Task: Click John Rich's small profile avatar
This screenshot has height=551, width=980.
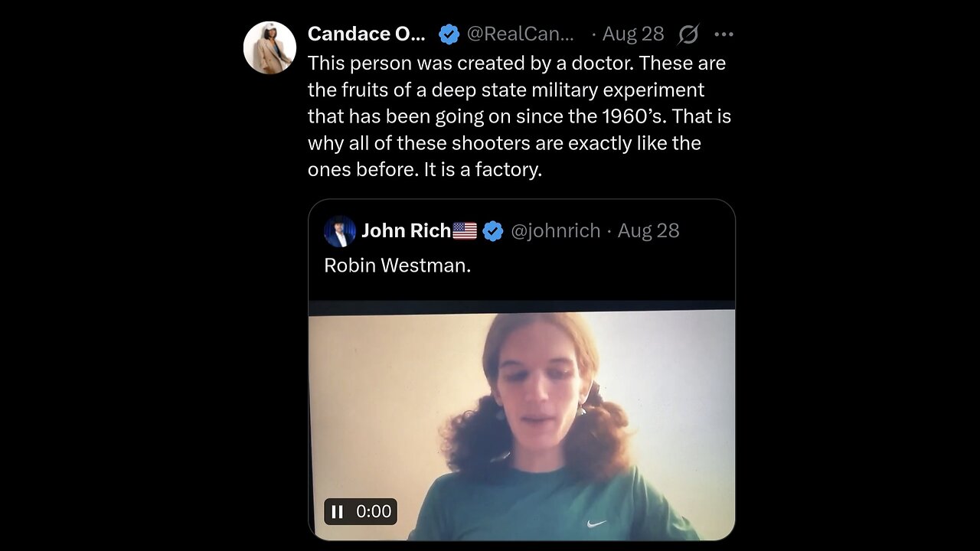Action: pyautogui.click(x=339, y=231)
